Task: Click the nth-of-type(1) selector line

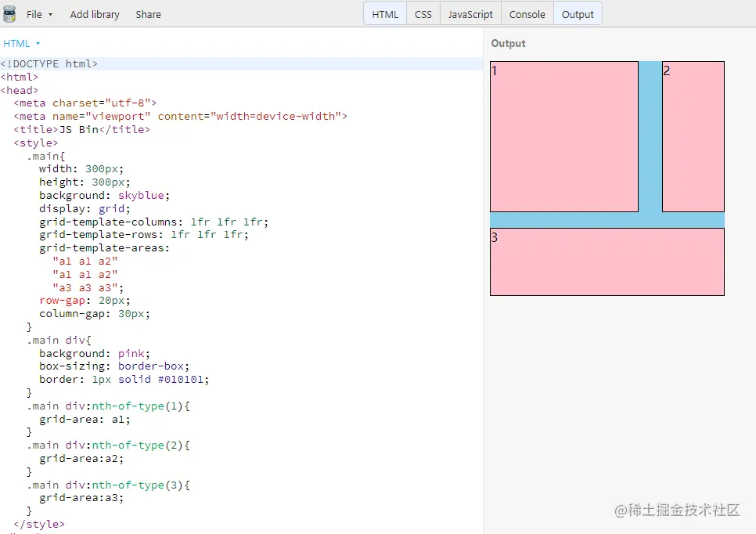Action: 109,406
